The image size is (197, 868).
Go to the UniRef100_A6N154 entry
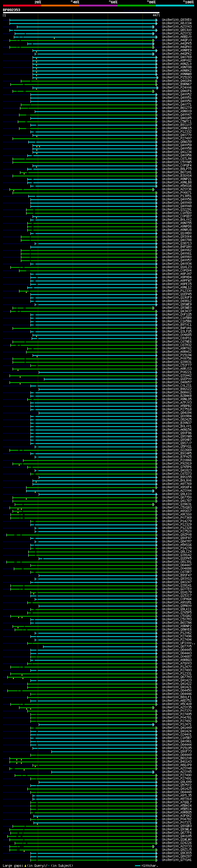(x=176, y=430)
